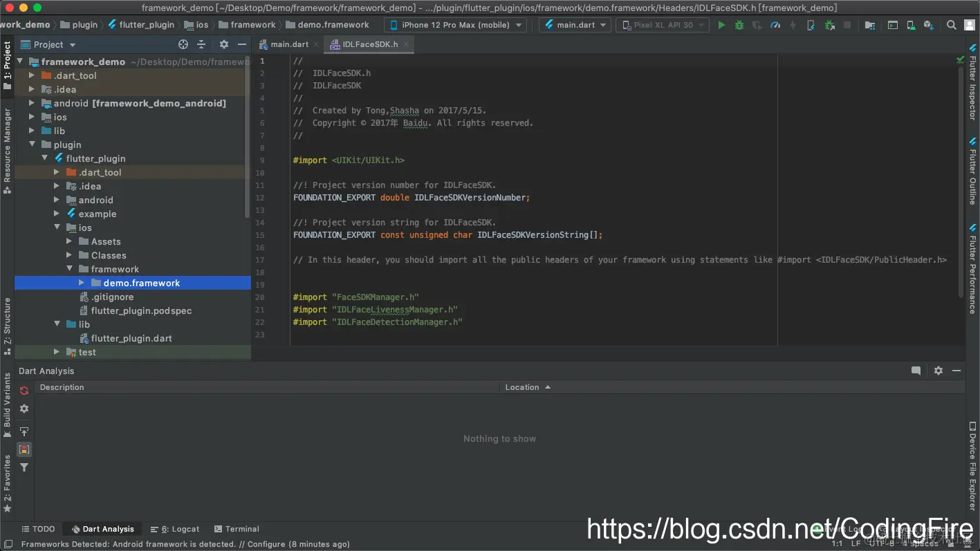The width and height of the screenshot is (980, 551).
Task: Click the Search Everywhere magnifier icon
Action: (952, 25)
